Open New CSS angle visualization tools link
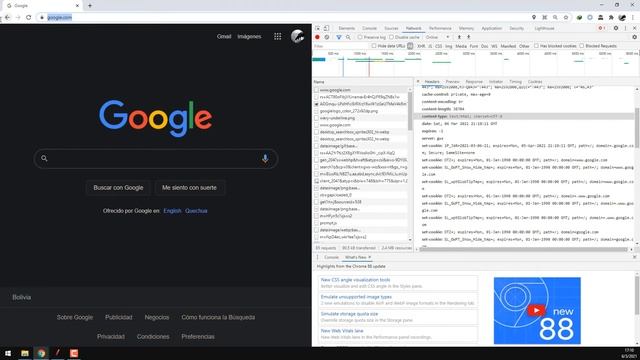Screen dimensions: 640x360 (x=355, y=280)
